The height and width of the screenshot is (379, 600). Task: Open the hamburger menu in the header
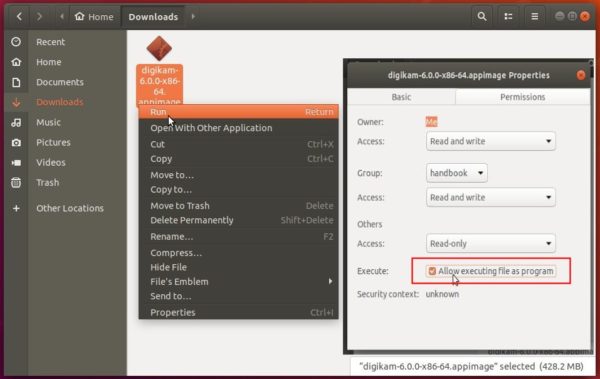[535, 16]
